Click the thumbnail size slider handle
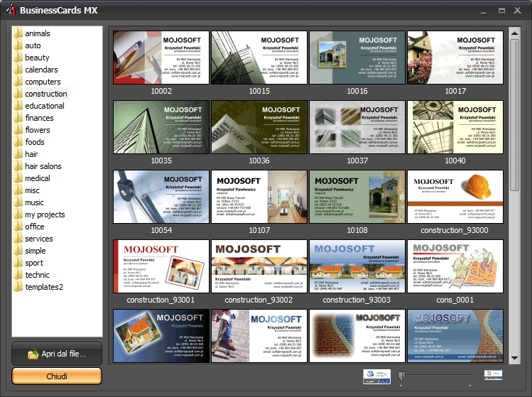The height and width of the screenshot is (397, 532). [x=402, y=376]
